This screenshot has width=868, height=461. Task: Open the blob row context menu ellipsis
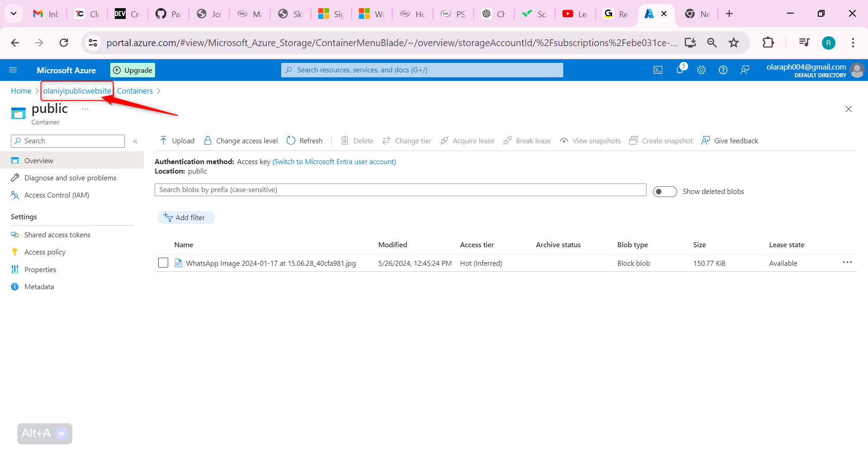(x=847, y=262)
